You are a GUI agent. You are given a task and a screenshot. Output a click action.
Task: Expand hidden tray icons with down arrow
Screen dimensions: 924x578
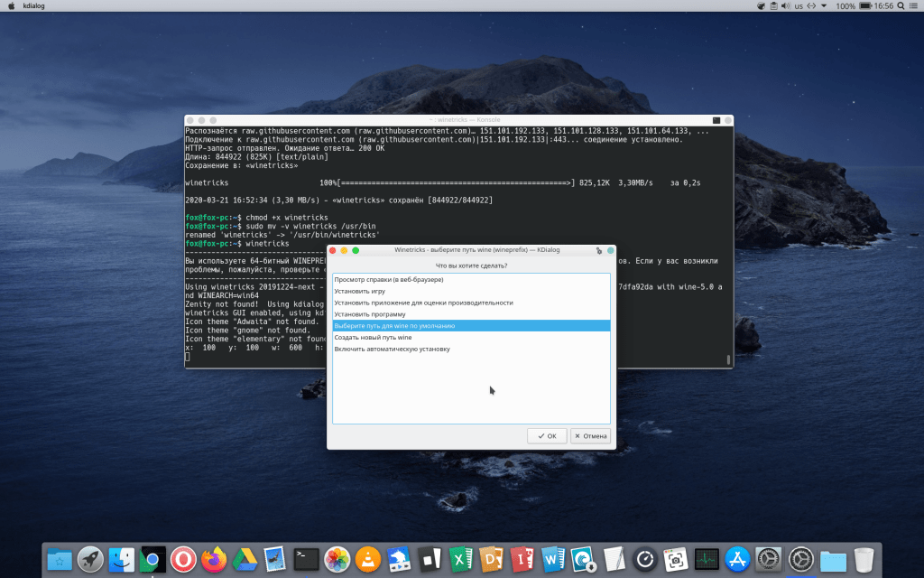(x=824, y=6)
